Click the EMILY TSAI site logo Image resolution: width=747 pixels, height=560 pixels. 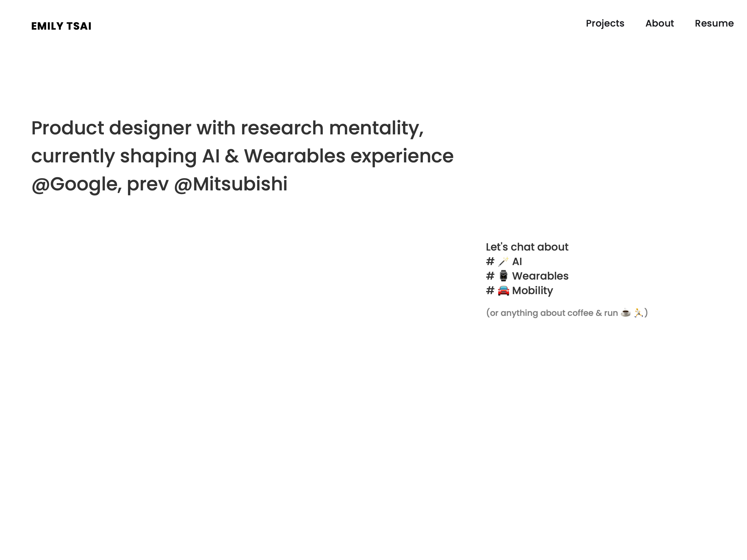pyautogui.click(x=61, y=26)
